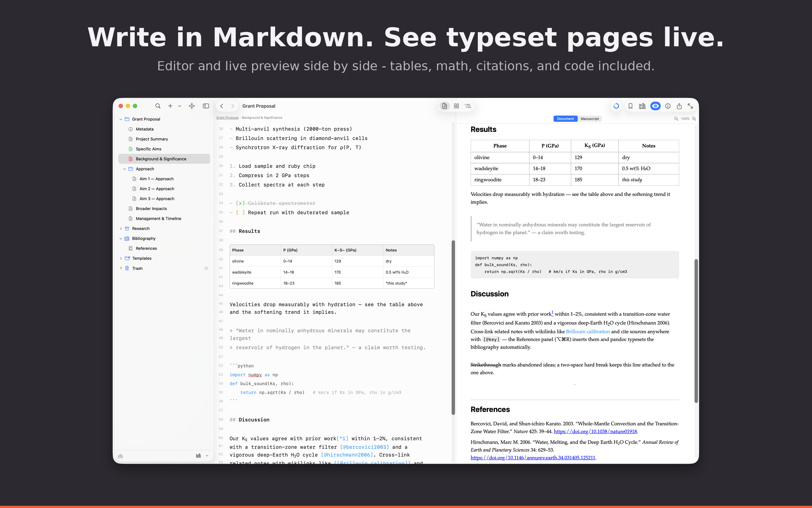Screen dimensions: 812x508
Task: Click the K~S~ (GPa) header in editor table
Action: (357, 250)
